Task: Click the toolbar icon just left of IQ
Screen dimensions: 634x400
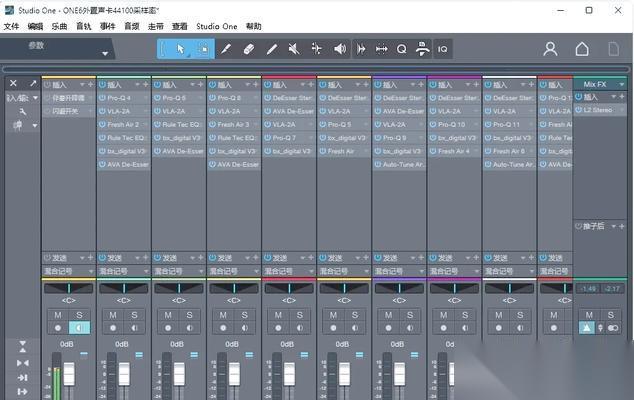Action: click(422, 49)
